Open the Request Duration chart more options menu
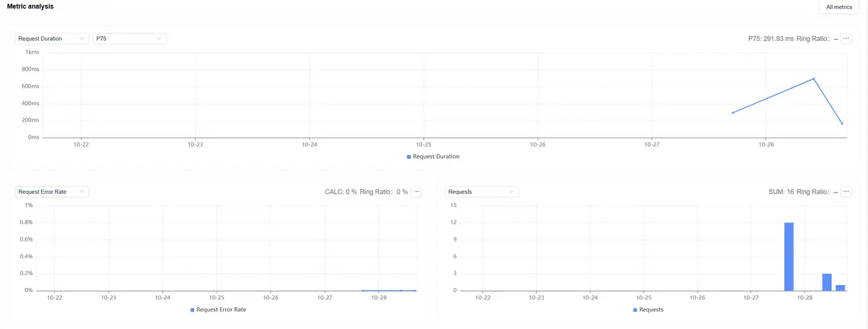This screenshot has height=329, width=868. click(846, 39)
